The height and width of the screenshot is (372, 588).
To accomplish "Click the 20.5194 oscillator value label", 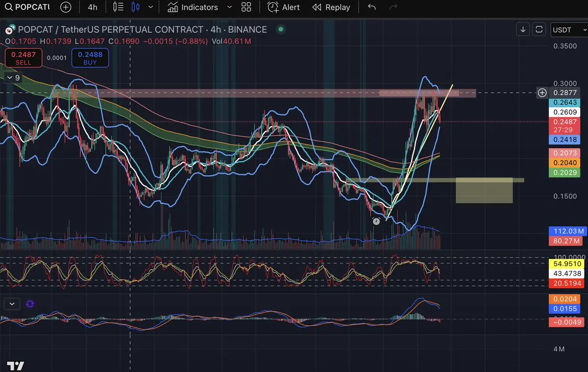I will pos(567,283).
